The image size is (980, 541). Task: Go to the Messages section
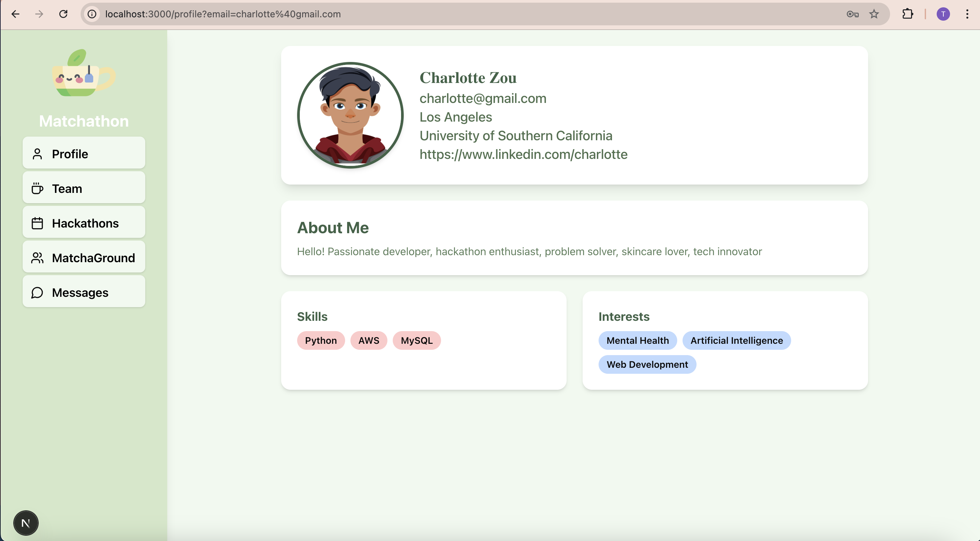point(84,292)
